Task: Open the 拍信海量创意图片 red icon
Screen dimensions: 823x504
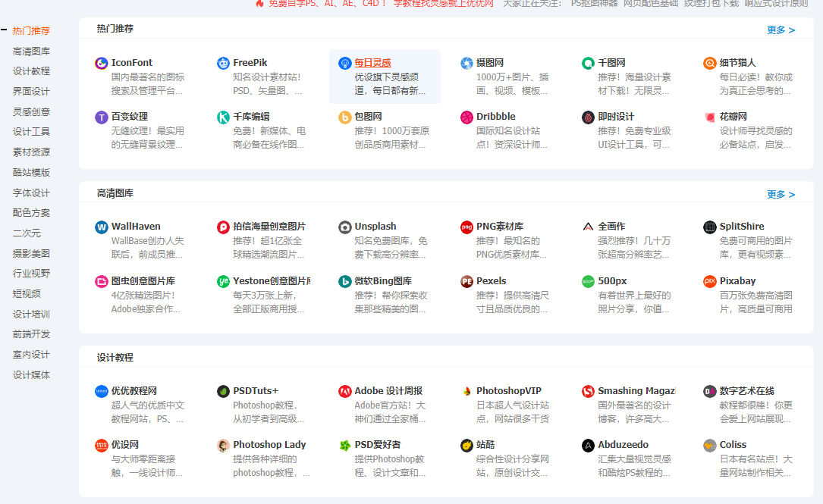Action: click(223, 227)
